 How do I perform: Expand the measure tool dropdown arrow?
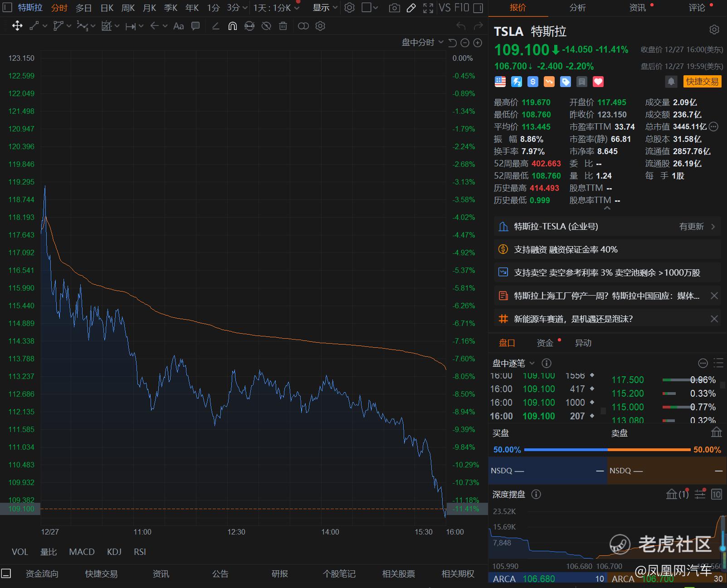click(141, 26)
